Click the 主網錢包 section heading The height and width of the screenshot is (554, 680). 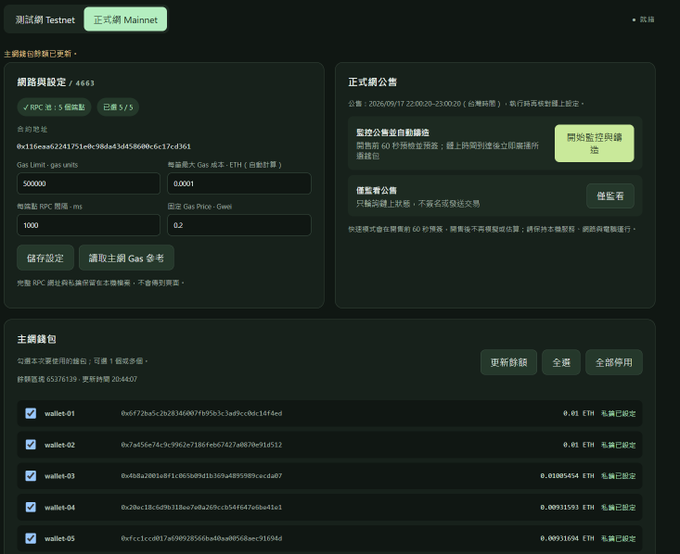[36, 339]
